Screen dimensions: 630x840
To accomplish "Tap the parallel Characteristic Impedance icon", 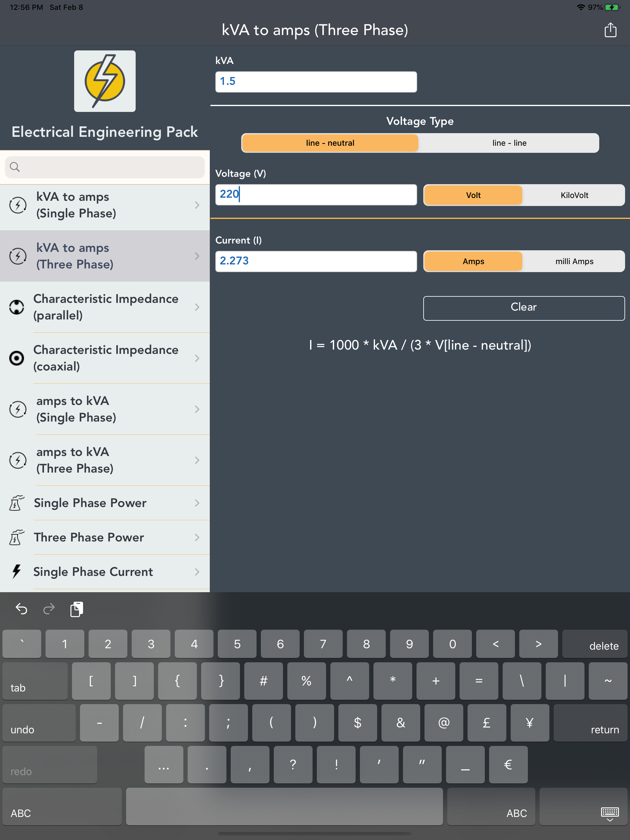I will (x=17, y=307).
